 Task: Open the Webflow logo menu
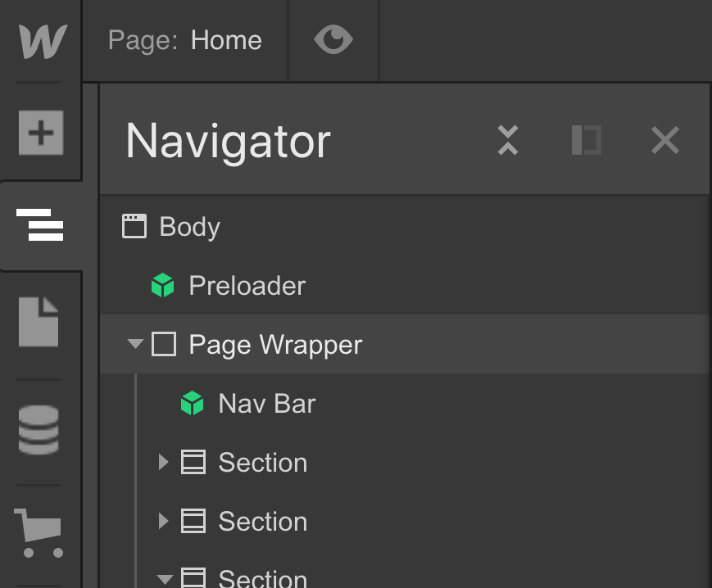click(43, 41)
